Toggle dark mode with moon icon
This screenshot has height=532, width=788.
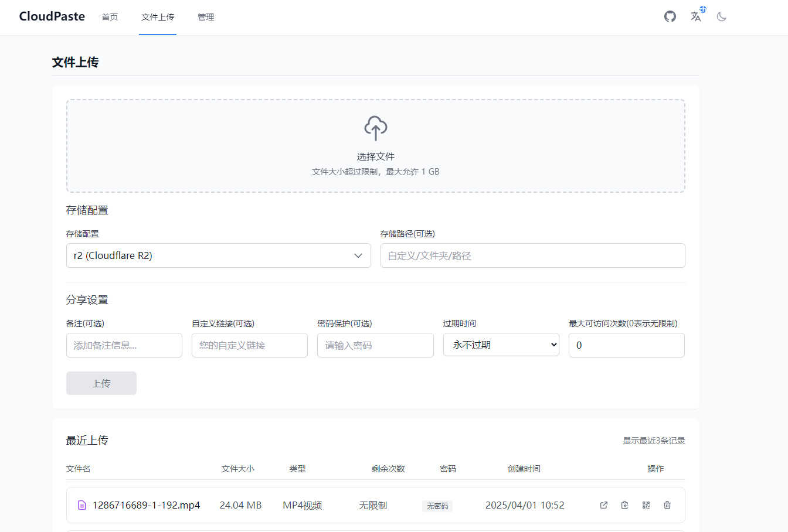tap(722, 16)
